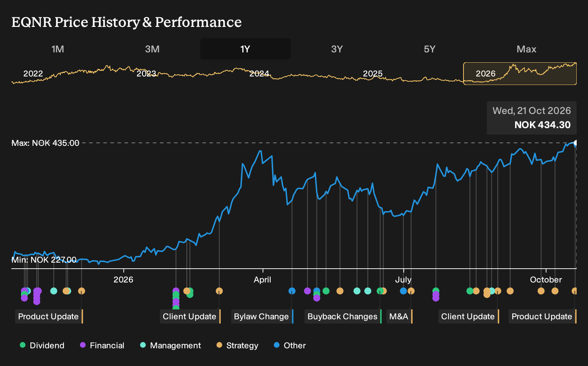Screen dimensions: 588x366
Task: Select the 3M range tab
Action: 152,49
